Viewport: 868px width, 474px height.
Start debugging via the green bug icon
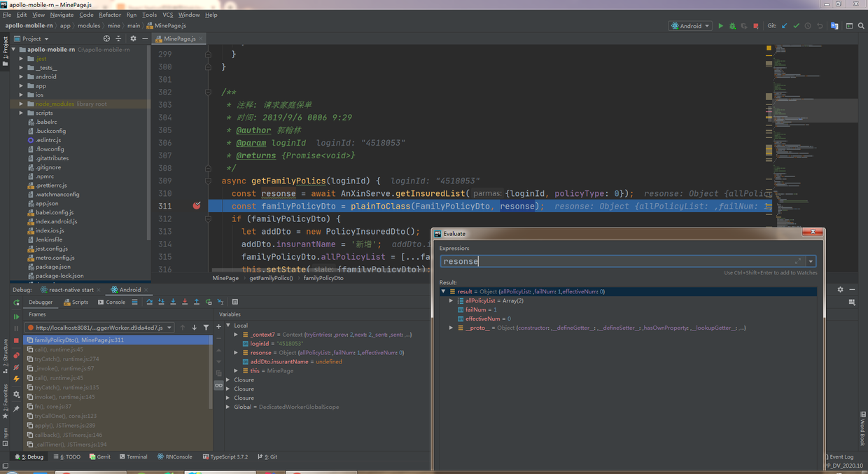coord(732,26)
